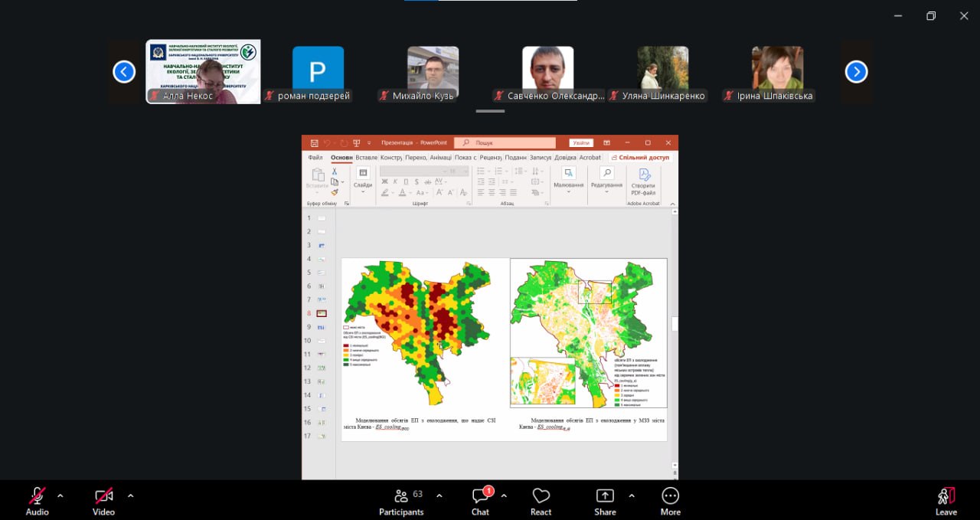Image resolution: width=980 pixels, height=520 pixels.
Task: Toggle strikethrough formatting
Action: (x=428, y=182)
